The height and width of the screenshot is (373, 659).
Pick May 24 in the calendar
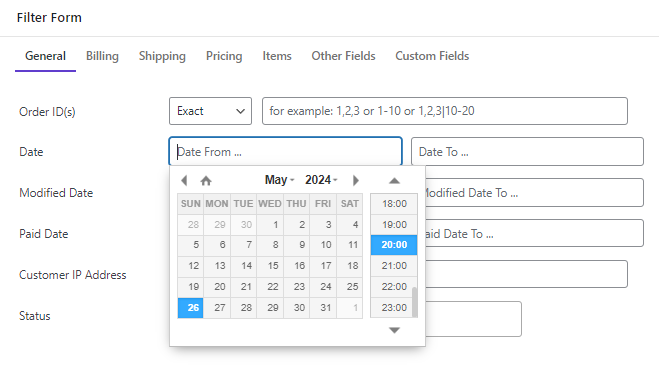(x=323, y=287)
